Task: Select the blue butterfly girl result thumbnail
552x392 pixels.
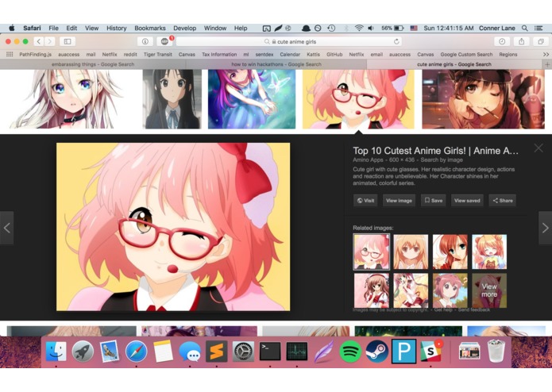Action: point(252,98)
